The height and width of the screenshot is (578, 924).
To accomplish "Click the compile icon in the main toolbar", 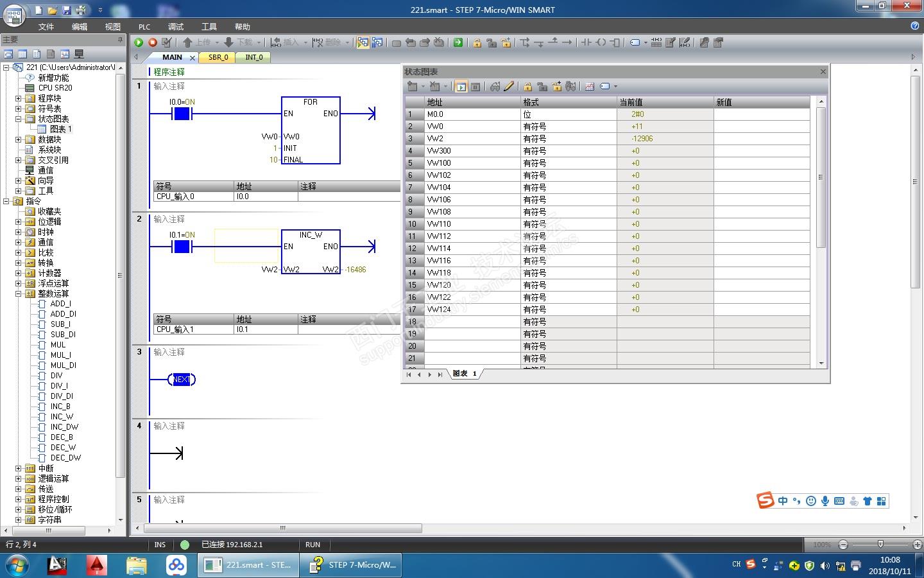I will [167, 42].
